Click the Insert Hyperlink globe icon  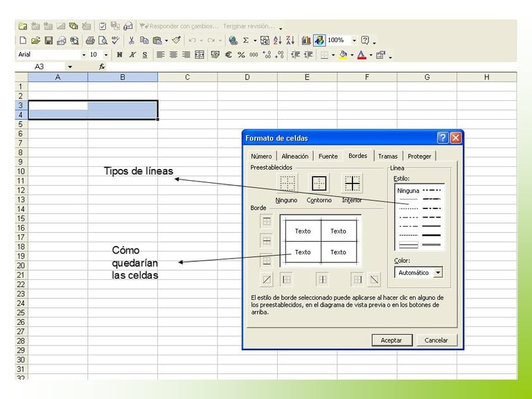(233, 40)
